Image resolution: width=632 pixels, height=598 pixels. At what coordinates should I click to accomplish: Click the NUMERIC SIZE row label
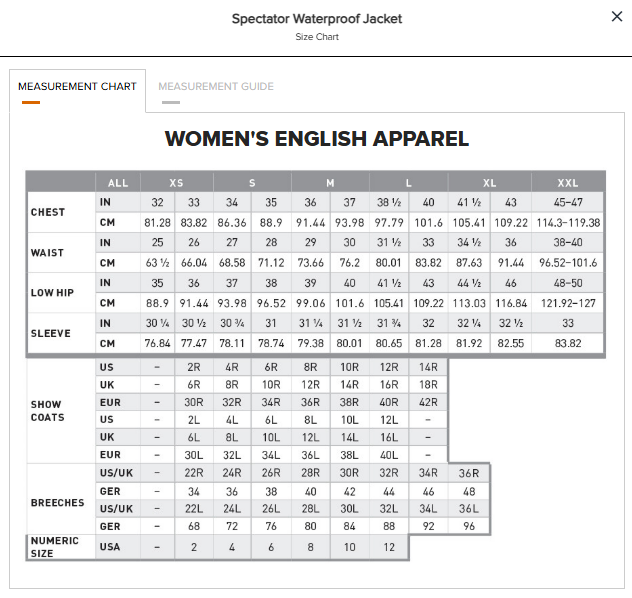(55, 547)
